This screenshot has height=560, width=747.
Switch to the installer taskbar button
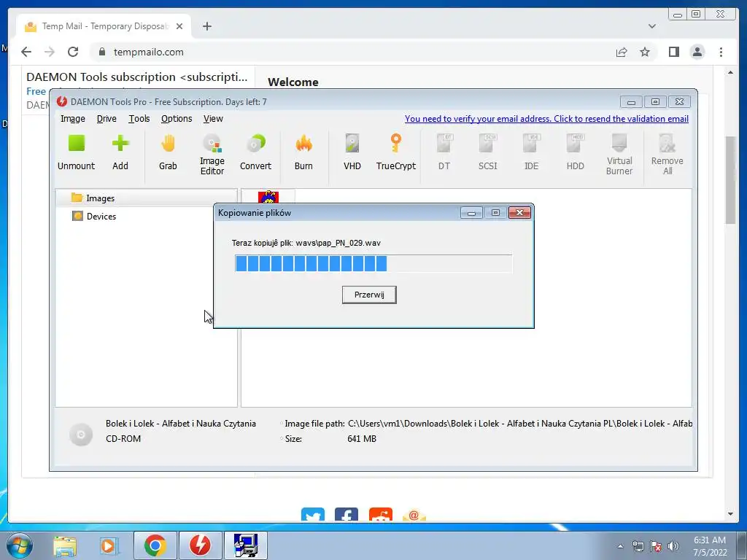245,545
